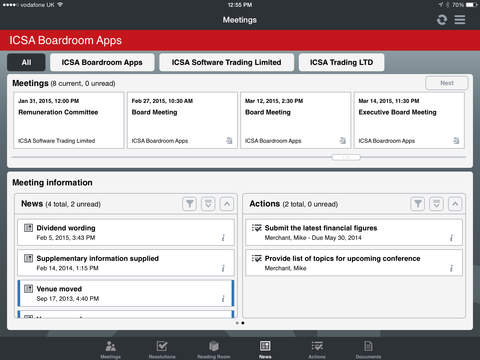Click document icon on Feb 27 Board Meeting
Image resolution: width=480 pixels, height=360 pixels.
(x=229, y=141)
